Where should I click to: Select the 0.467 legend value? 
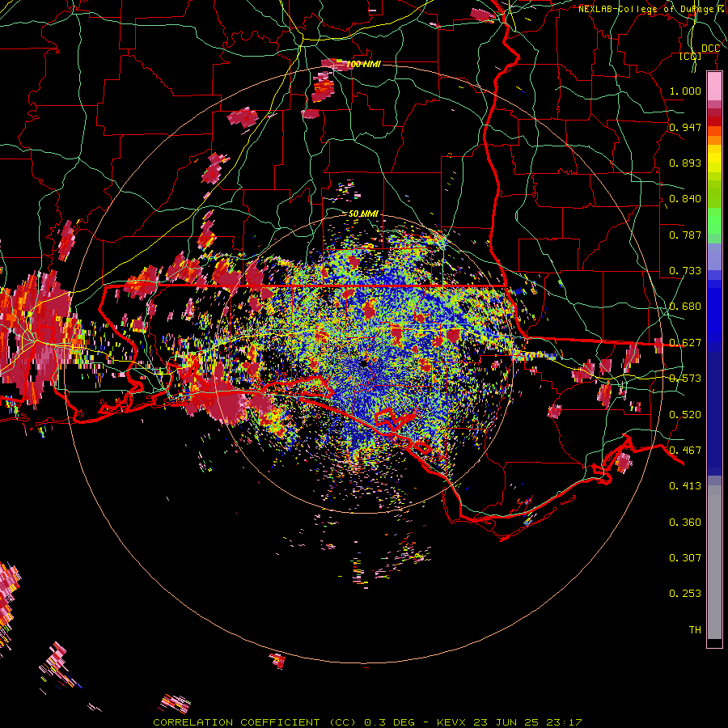click(685, 451)
